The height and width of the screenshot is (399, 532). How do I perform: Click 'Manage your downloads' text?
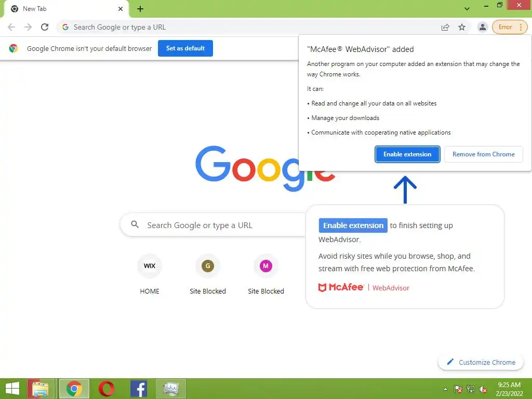pos(345,118)
